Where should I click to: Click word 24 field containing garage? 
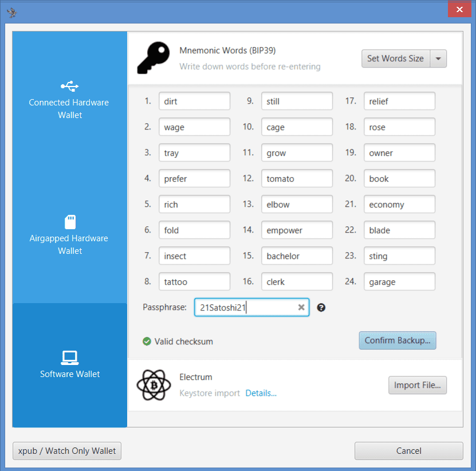click(x=399, y=282)
